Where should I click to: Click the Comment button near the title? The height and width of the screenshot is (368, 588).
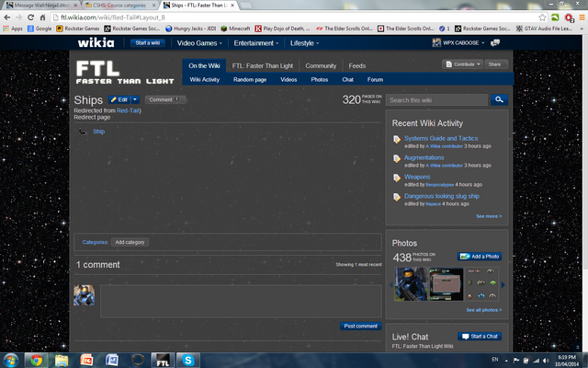(x=165, y=99)
